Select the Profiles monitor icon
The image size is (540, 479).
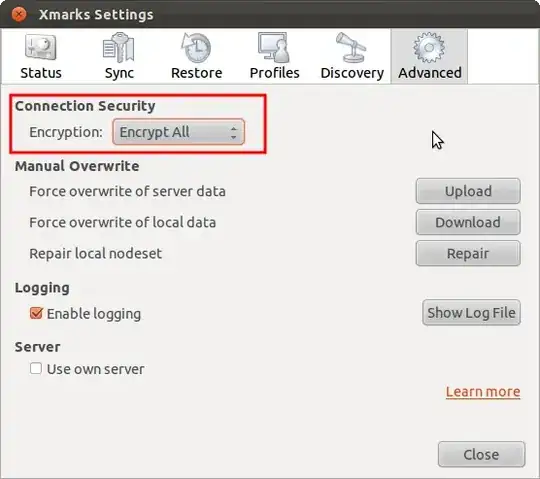[274, 47]
